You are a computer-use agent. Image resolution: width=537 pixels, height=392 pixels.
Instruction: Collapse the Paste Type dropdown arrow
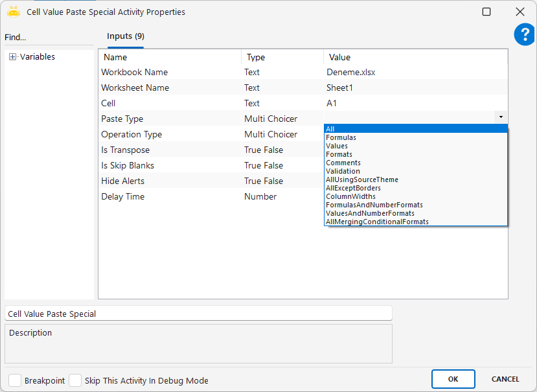(501, 117)
